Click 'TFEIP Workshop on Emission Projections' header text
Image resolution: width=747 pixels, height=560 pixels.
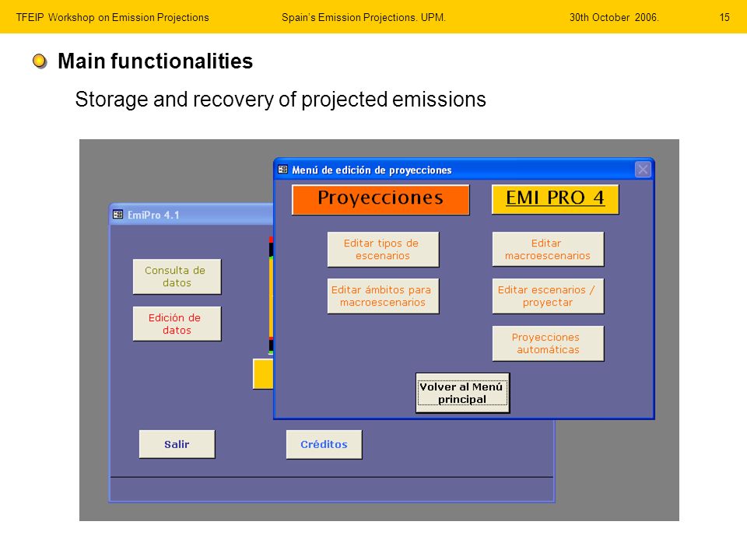coord(112,18)
